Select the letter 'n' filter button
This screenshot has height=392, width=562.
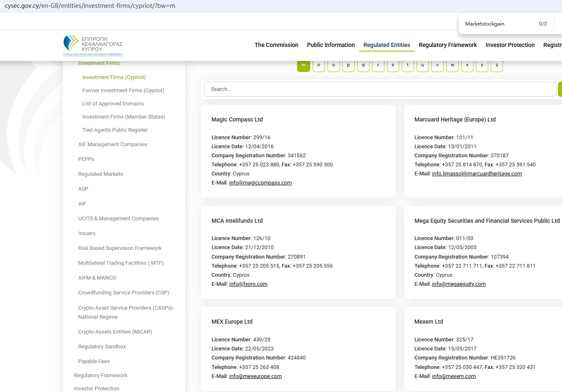tap(318, 65)
